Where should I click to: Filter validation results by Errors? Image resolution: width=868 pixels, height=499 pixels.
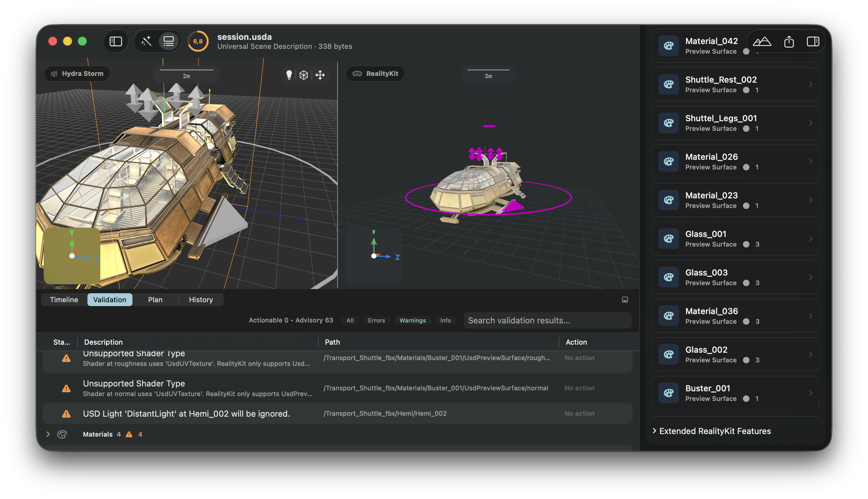pos(376,321)
